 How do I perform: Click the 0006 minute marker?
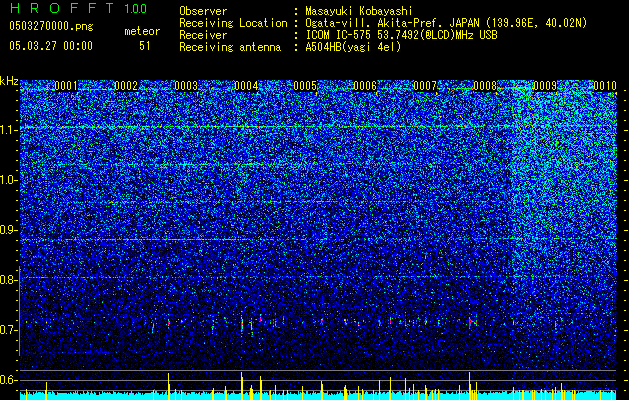365,86
